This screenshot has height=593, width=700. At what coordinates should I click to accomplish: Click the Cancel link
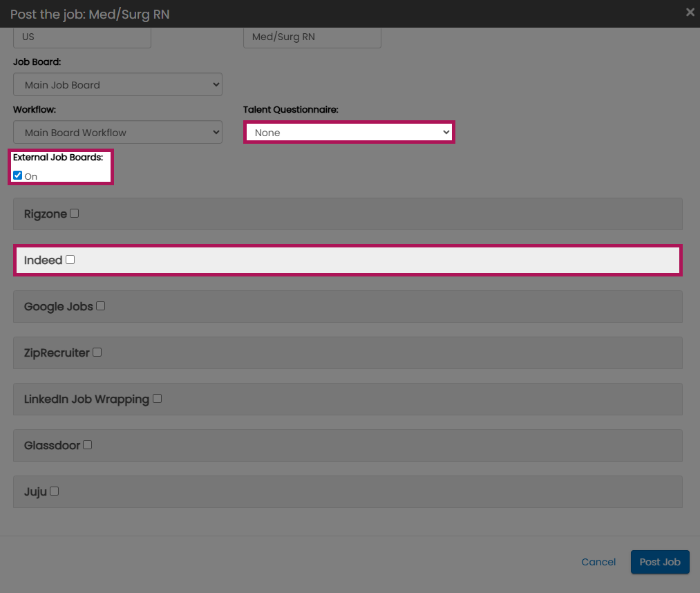(x=598, y=562)
